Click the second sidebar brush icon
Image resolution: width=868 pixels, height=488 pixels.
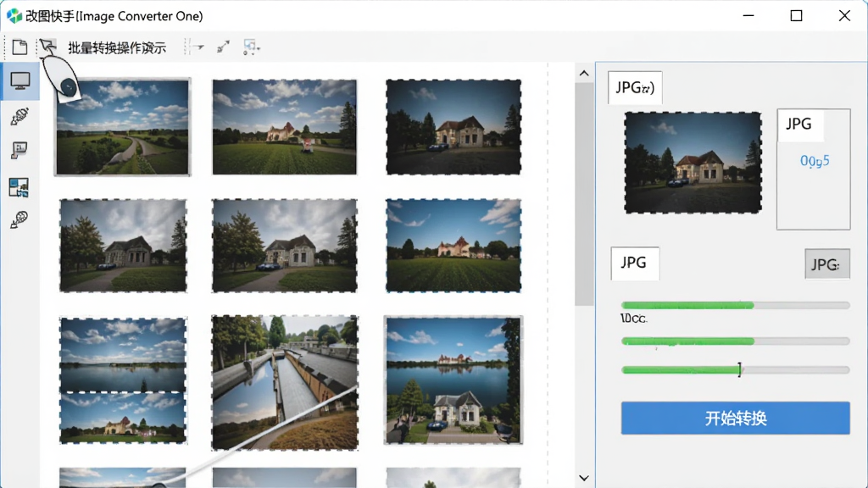pos(20,116)
